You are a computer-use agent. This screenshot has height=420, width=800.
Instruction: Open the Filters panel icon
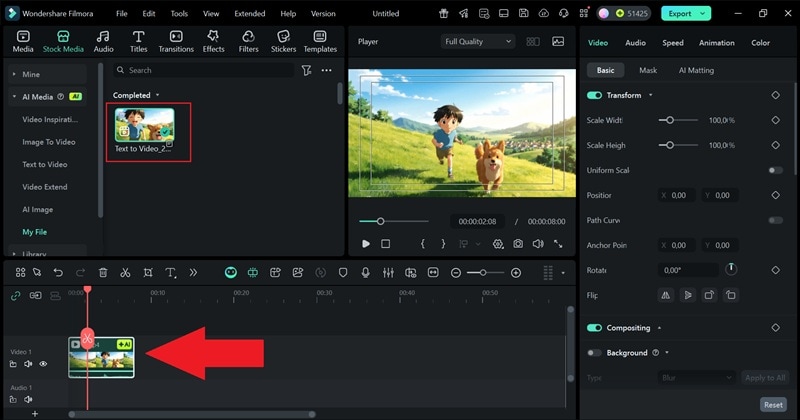pyautogui.click(x=248, y=36)
